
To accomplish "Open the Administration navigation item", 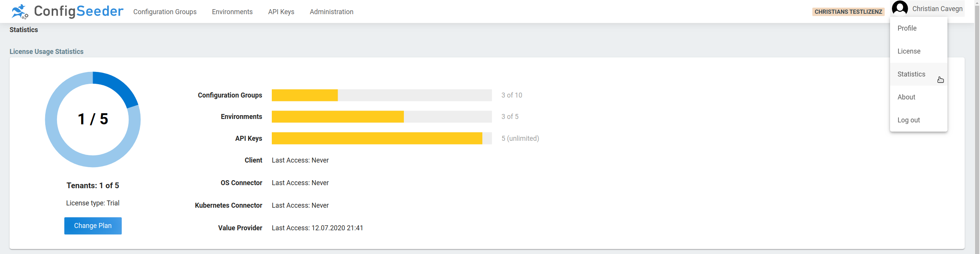I will point(332,11).
